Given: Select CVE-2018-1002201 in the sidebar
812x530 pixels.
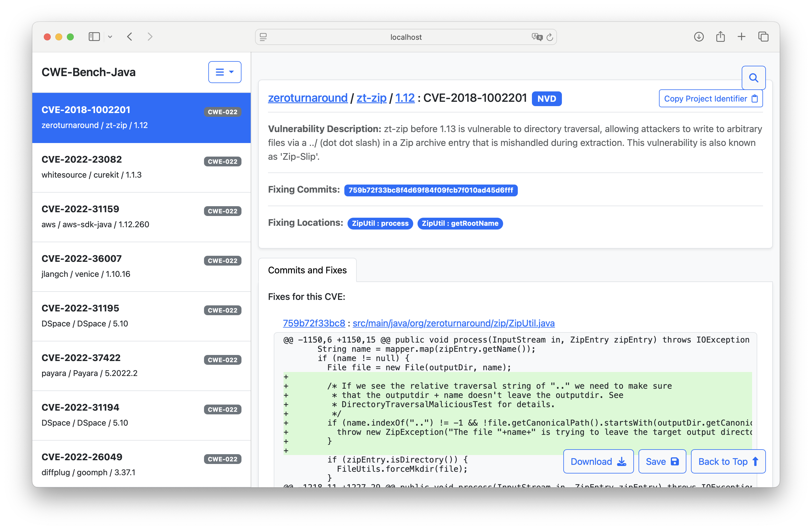Looking at the screenshot, I should tap(141, 118).
